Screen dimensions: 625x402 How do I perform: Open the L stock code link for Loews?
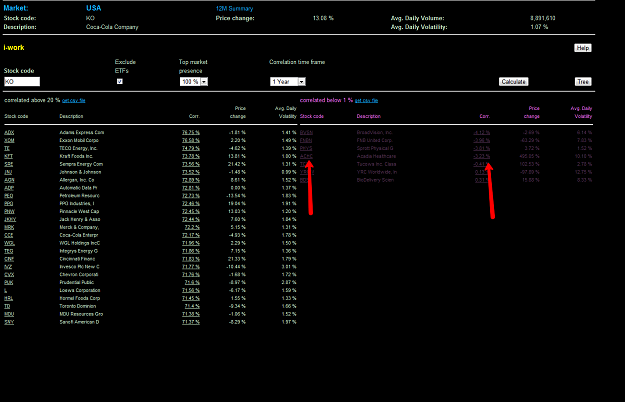(6, 290)
